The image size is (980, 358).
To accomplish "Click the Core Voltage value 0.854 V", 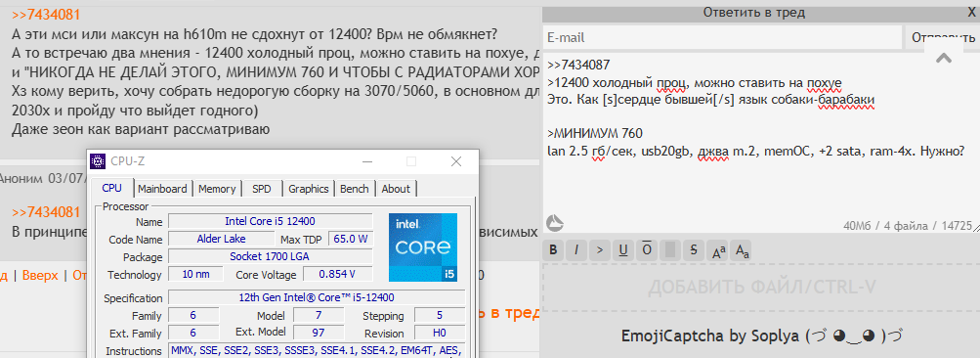I will tap(337, 274).
